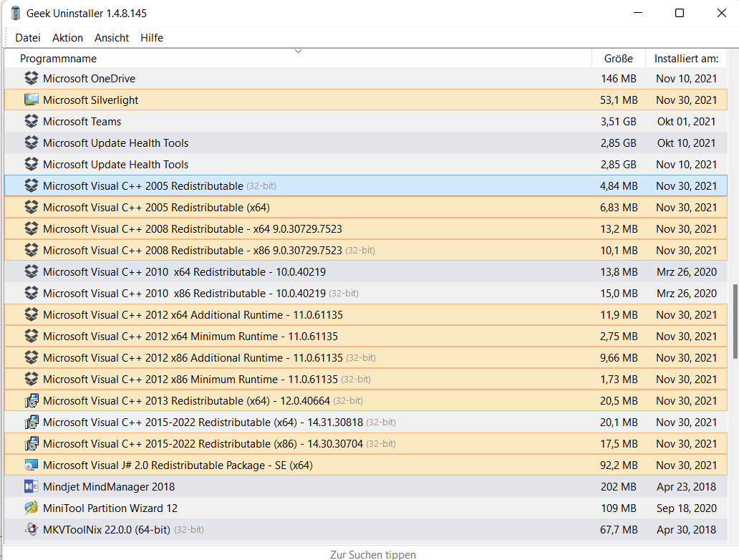Select MKVToolNix 22.0.0 (64-bit) entry name
The height and width of the screenshot is (560, 739).
(107, 530)
